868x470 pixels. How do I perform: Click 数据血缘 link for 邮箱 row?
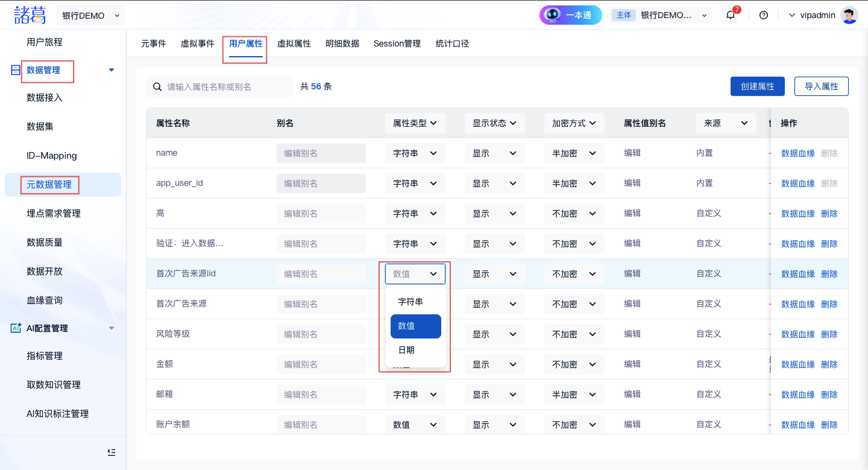797,395
